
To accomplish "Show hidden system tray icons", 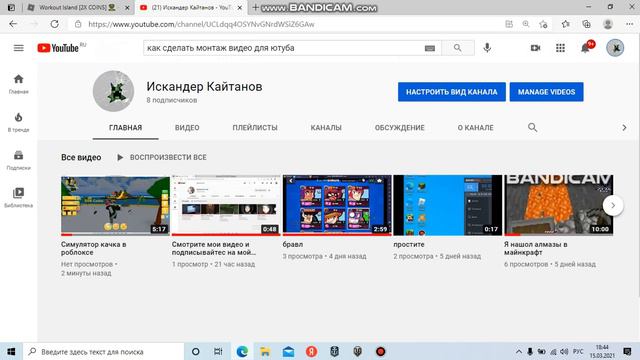I will click(x=518, y=351).
